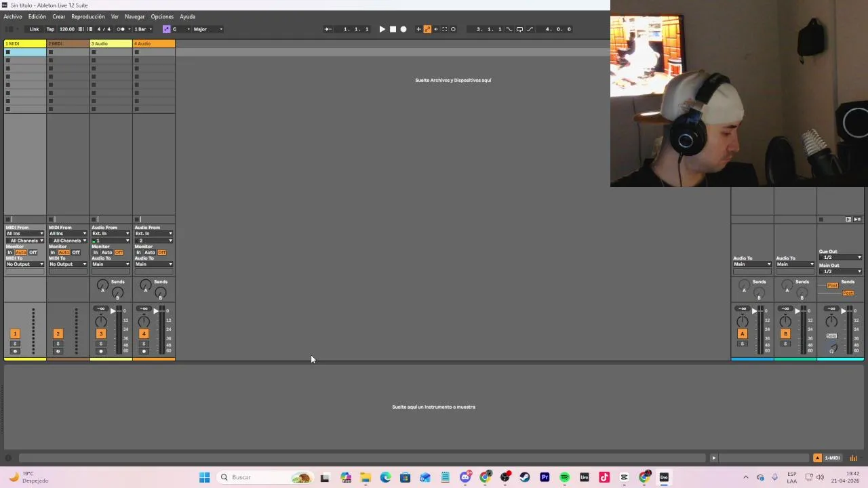
Task: Open the Cue Out 1/2 dropdown
Action: click(x=840, y=258)
